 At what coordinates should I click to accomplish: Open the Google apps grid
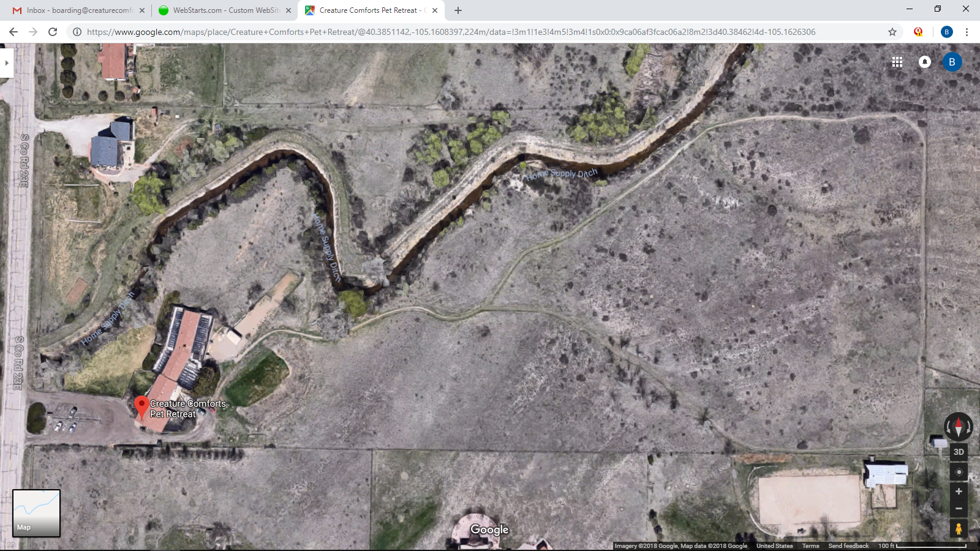coord(897,62)
